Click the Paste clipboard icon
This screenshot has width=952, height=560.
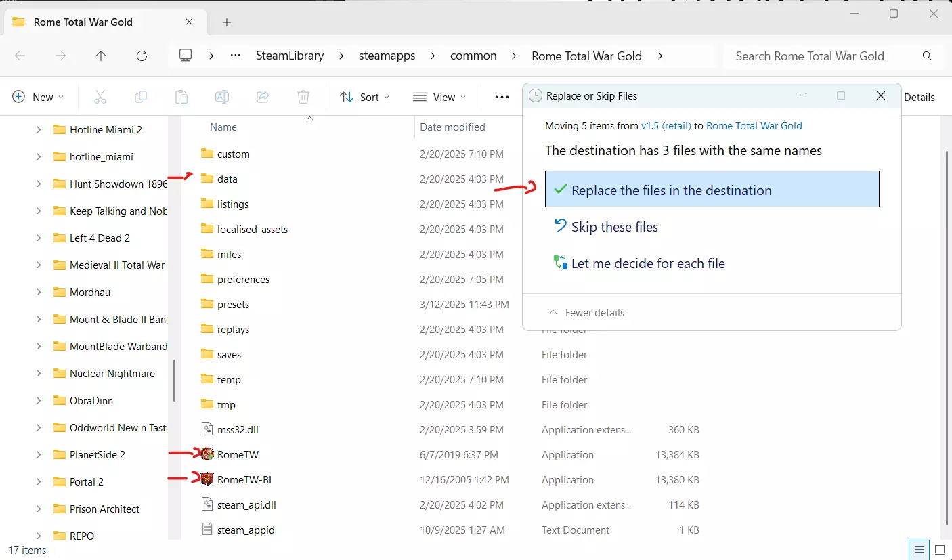181,97
